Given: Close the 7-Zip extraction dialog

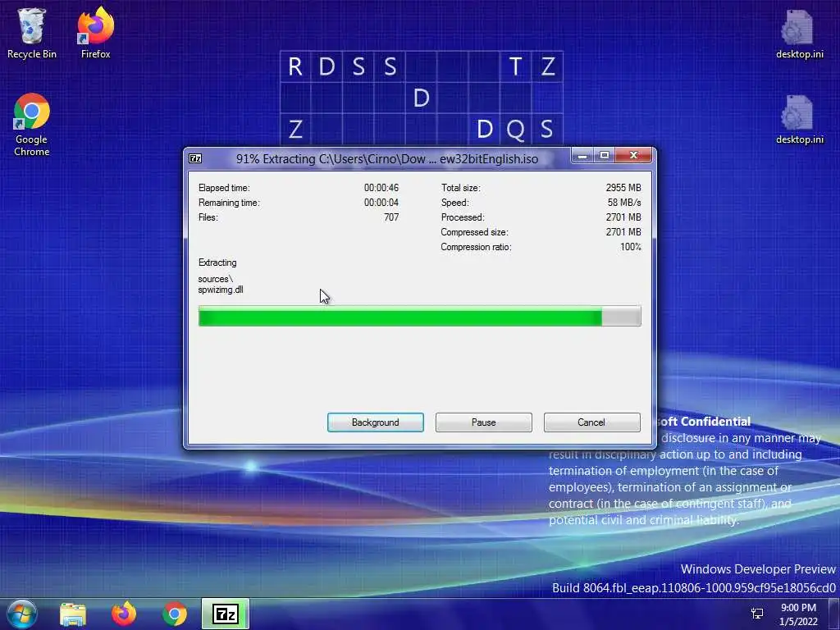Looking at the screenshot, I should pyautogui.click(x=634, y=155).
